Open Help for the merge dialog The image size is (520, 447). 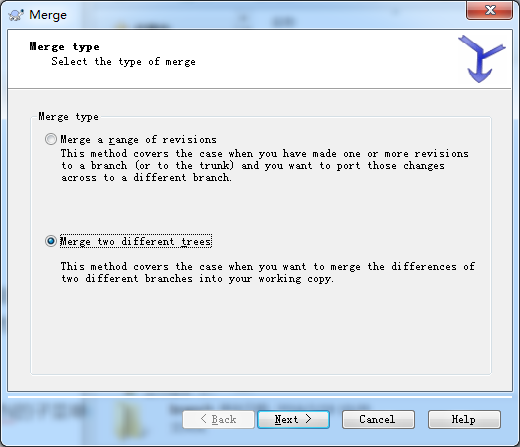[x=464, y=419]
